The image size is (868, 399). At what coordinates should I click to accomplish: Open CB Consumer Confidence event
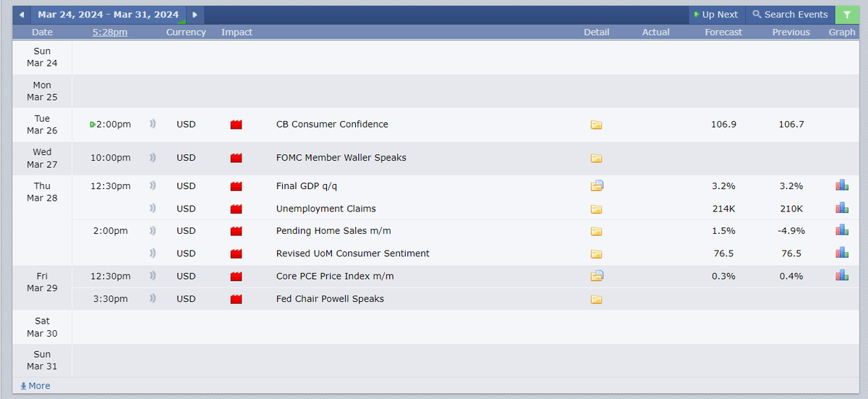(x=332, y=125)
